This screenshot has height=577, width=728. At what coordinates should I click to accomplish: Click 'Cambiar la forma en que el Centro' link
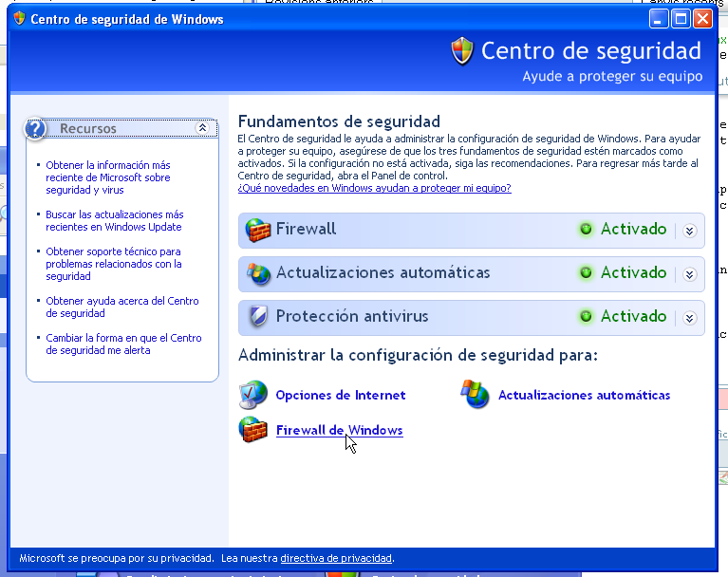click(x=123, y=344)
